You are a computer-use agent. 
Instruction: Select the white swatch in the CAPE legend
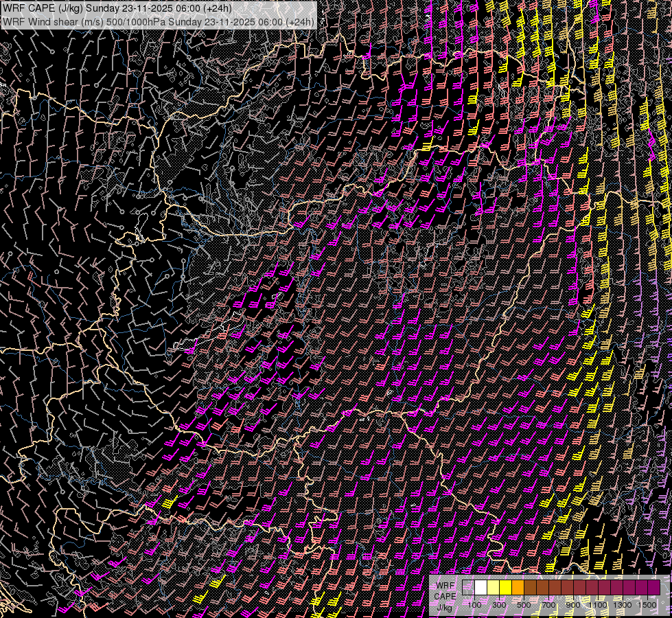point(481,588)
